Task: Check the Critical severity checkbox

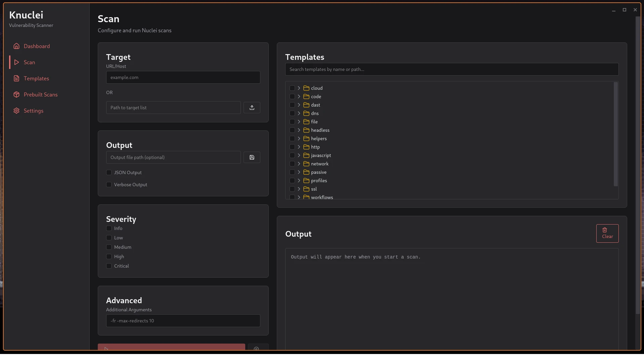Action: [x=109, y=266]
